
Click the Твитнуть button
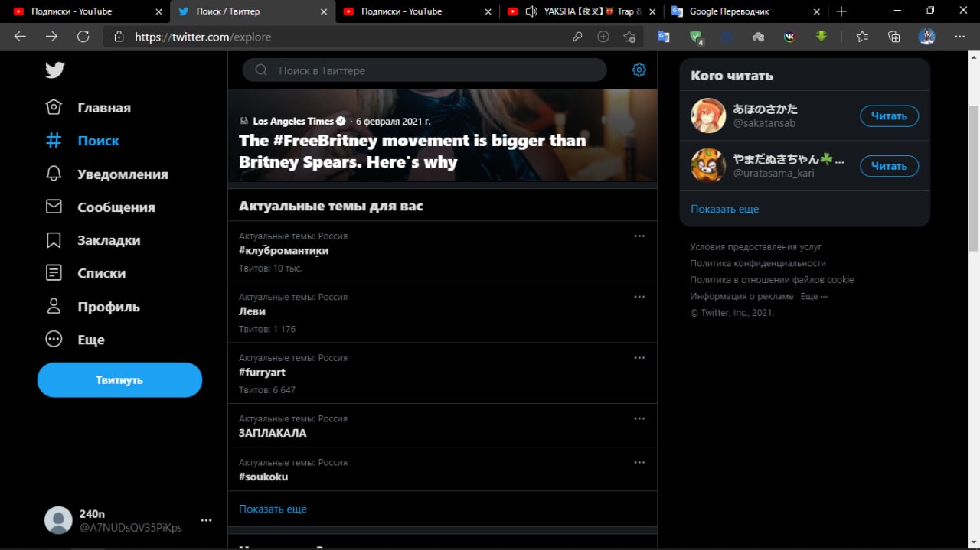tap(119, 380)
